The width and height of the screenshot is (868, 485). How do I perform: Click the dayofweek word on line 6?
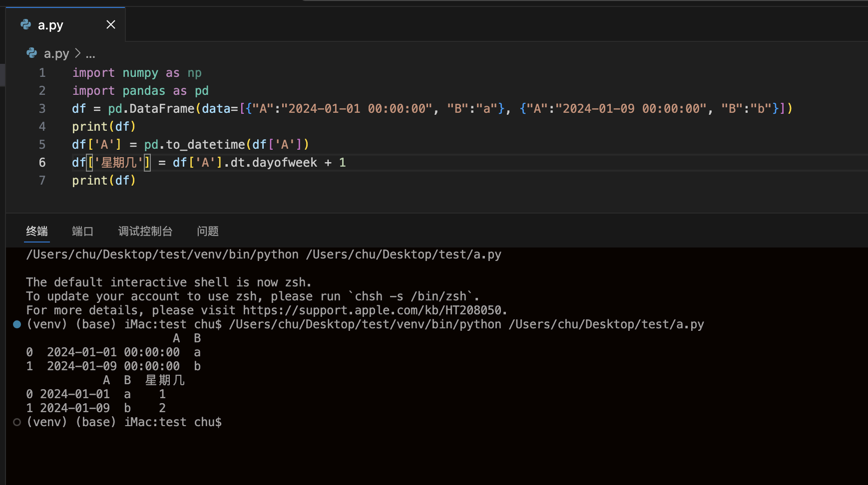tap(285, 163)
